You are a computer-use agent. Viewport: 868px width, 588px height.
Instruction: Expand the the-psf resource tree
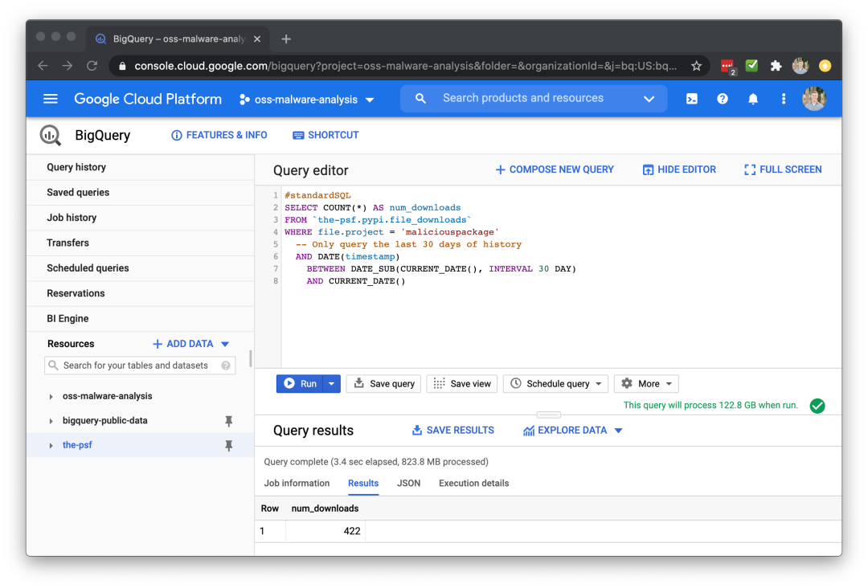click(51, 445)
